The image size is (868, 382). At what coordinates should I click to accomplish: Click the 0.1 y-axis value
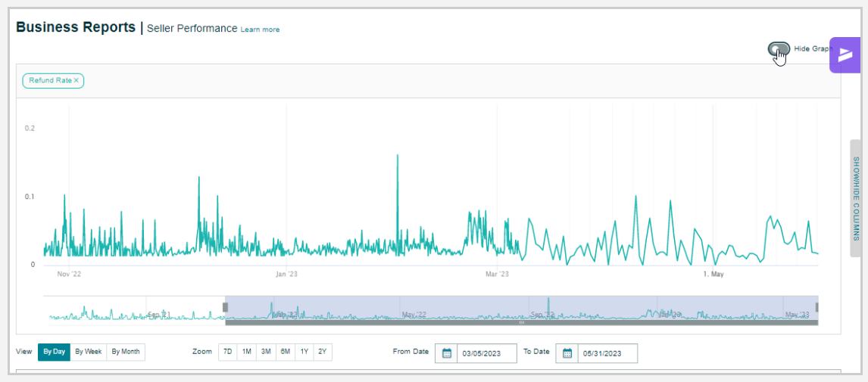tap(30, 197)
